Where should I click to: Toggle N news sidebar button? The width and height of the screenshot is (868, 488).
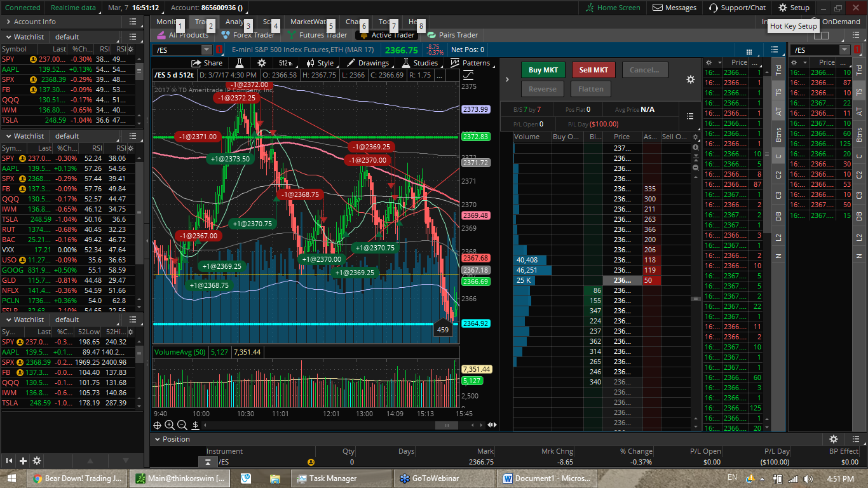(x=778, y=255)
